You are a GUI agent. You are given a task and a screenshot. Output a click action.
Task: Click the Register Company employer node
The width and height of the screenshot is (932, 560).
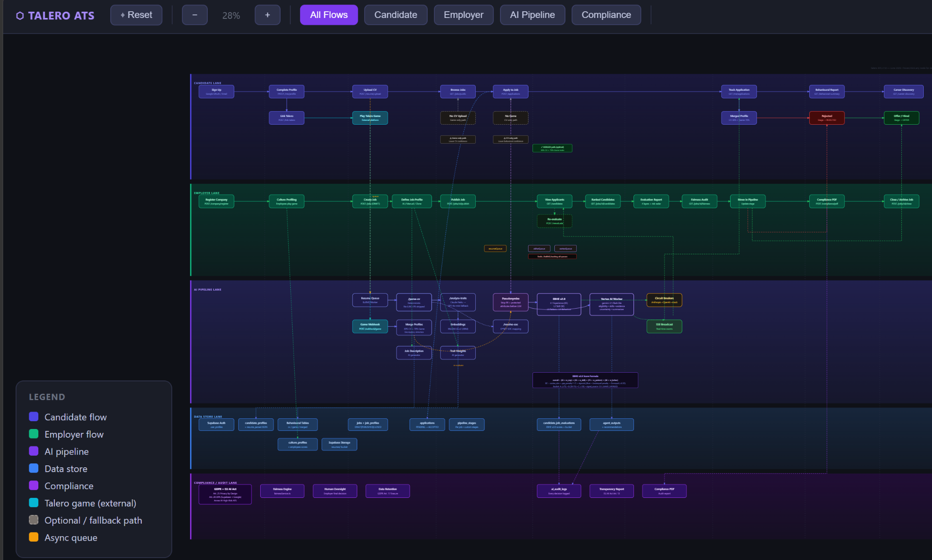(x=216, y=201)
